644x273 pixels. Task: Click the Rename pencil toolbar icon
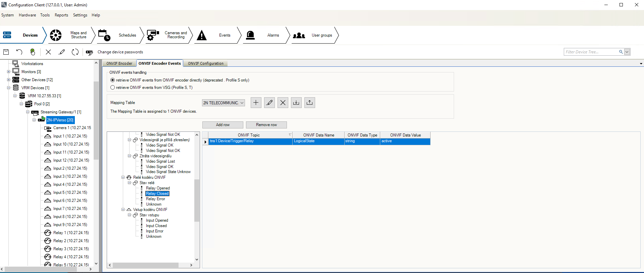coord(62,52)
